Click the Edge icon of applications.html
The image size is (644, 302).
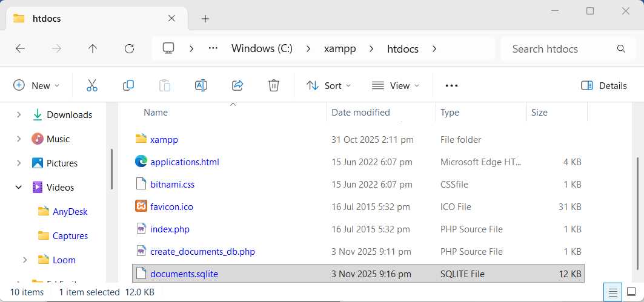[x=141, y=161]
